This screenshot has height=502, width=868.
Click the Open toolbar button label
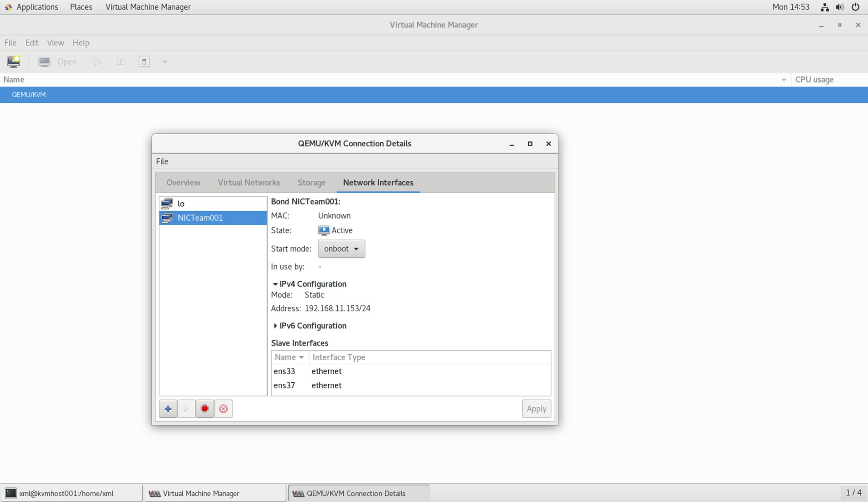point(67,62)
